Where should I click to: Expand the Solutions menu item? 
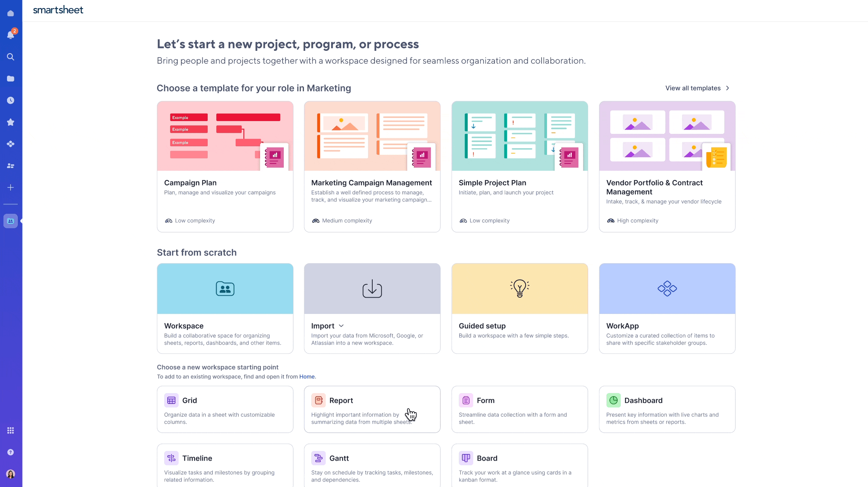coord(11,144)
